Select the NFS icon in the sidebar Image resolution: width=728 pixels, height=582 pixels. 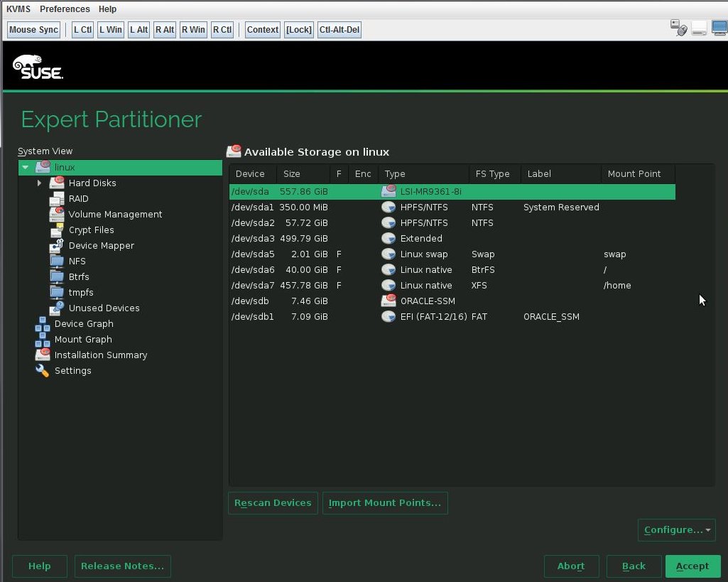coord(57,261)
